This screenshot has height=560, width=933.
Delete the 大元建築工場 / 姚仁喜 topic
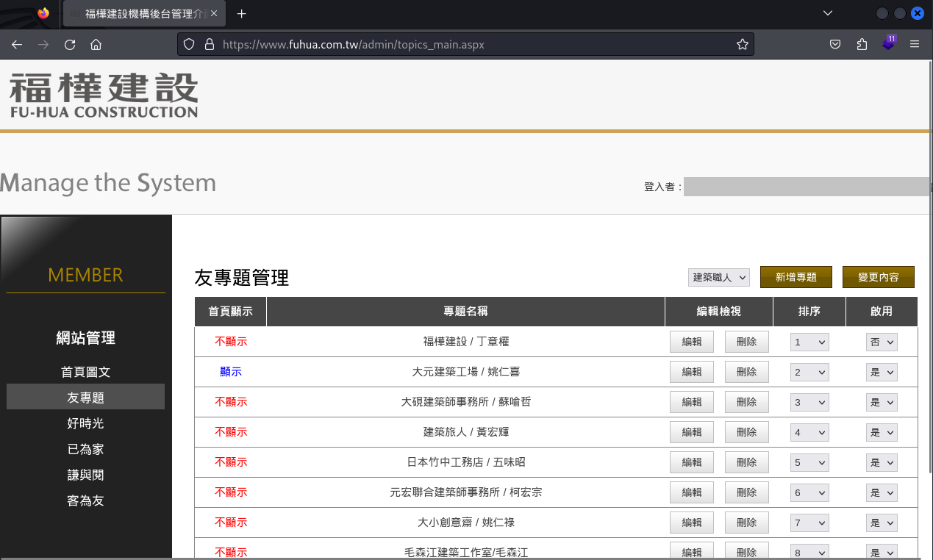point(746,372)
